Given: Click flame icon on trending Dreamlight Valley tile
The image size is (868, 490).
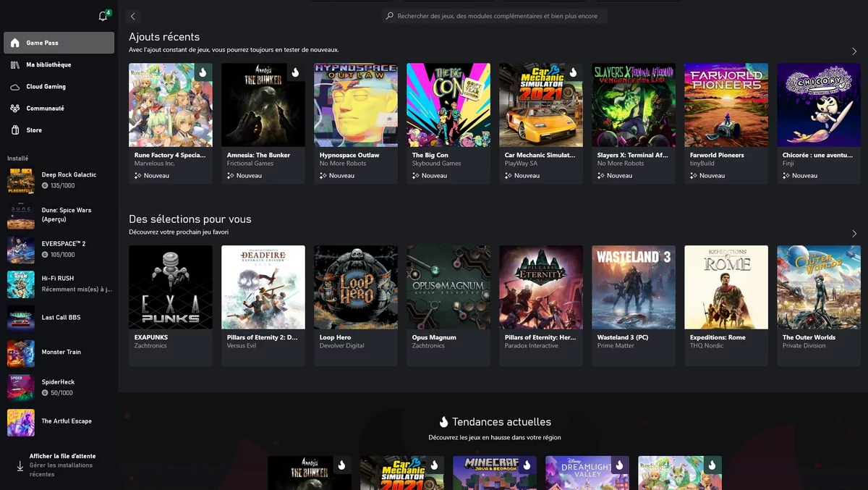Looking at the screenshot, I should (x=619, y=465).
